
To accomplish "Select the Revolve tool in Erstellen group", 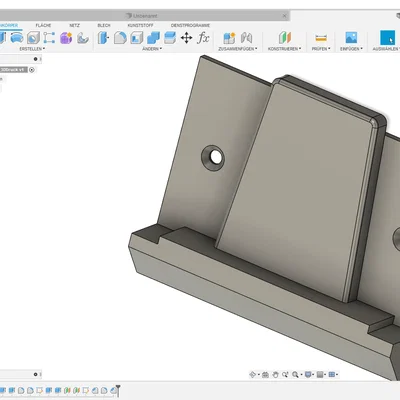I will coord(17,38).
